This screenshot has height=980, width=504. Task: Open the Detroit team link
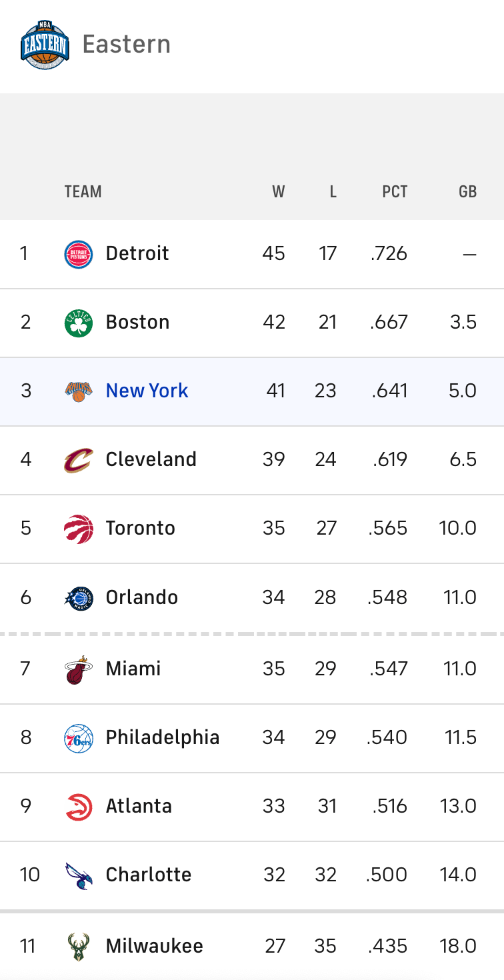(x=137, y=253)
